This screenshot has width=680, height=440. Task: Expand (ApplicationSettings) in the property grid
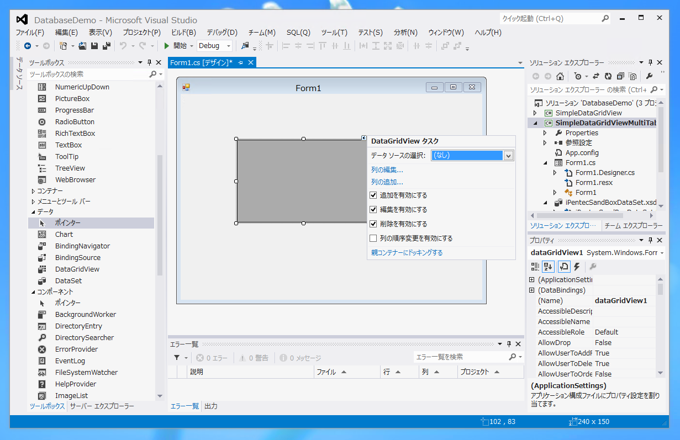click(x=532, y=280)
